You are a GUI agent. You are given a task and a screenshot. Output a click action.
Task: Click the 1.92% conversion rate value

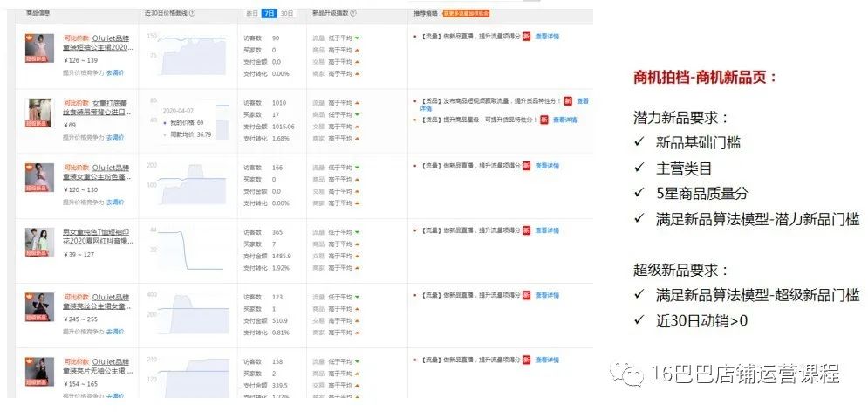pos(281,268)
